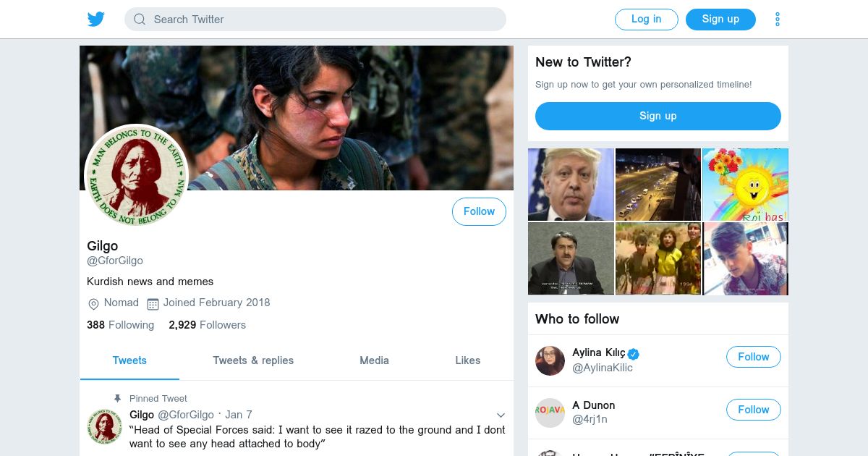Open the 388 Following list
This screenshot has width=868, height=456.
[x=120, y=325]
